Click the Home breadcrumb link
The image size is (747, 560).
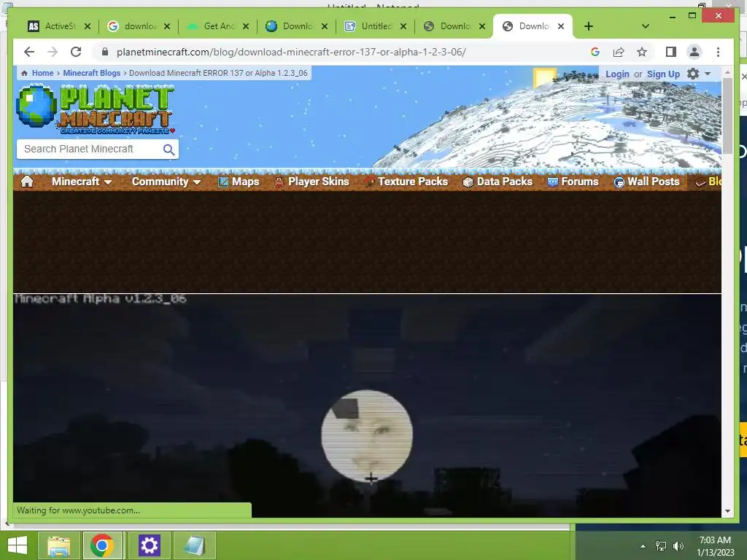pos(42,73)
